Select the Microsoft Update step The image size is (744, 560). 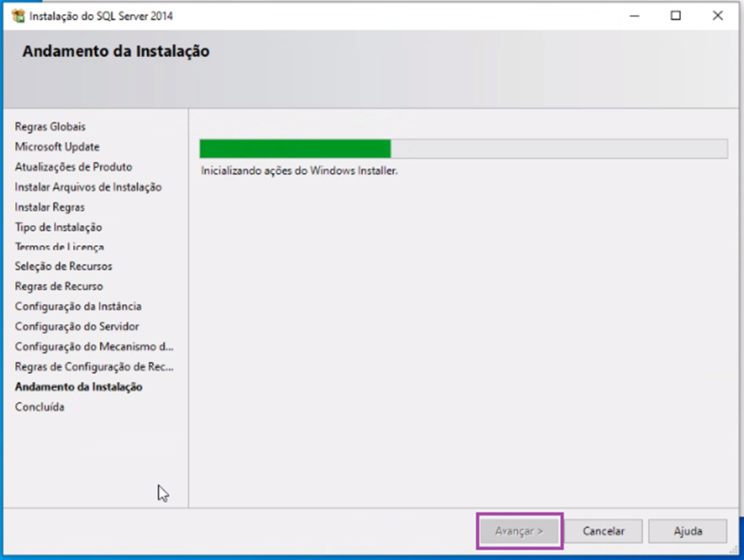tap(57, 147)
